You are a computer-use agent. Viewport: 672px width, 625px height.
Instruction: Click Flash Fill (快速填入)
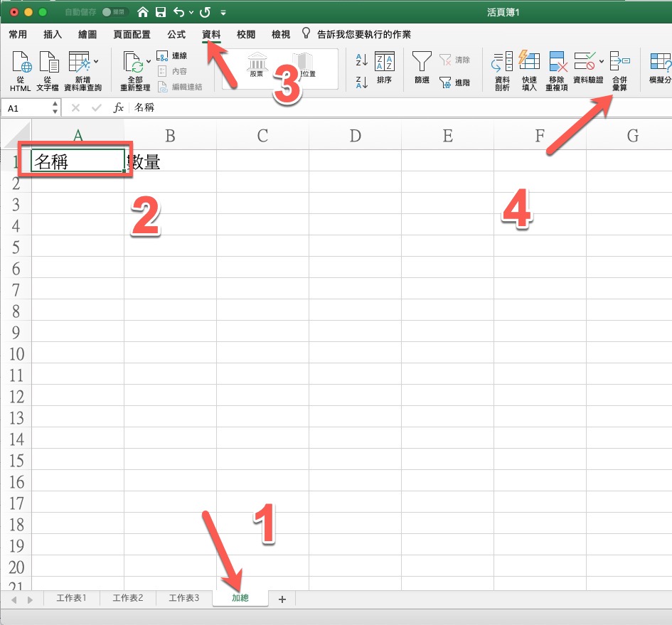[x=529, y=71]
